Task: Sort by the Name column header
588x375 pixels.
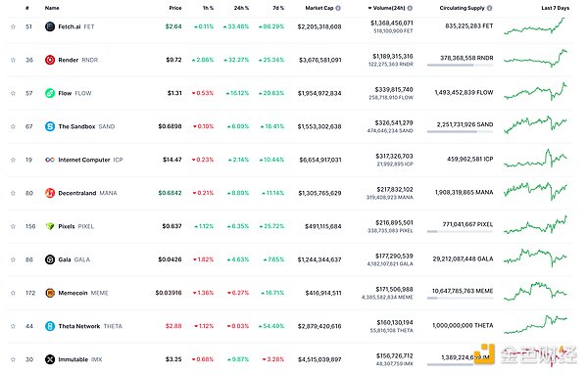Action: click(52, 8)
